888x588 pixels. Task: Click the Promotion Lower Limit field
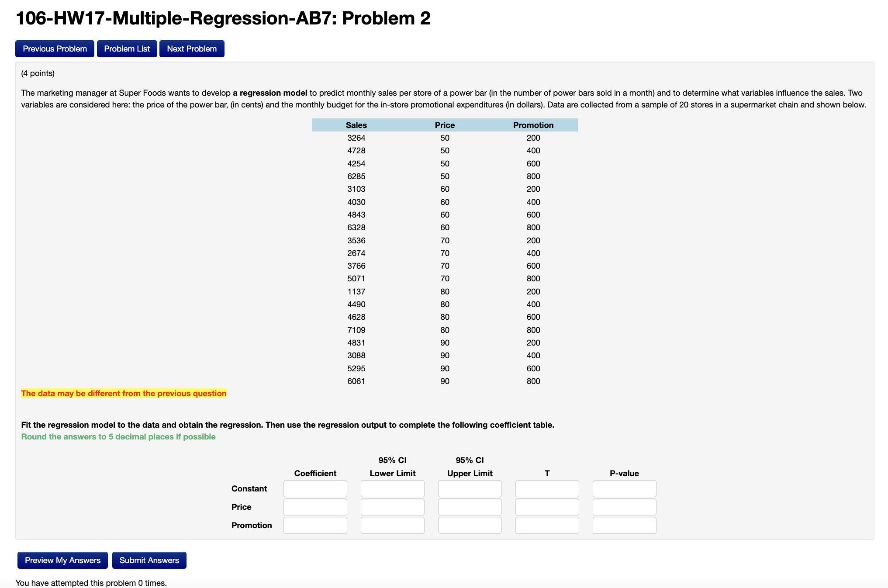pyautogui.click(x=392, y=525)
